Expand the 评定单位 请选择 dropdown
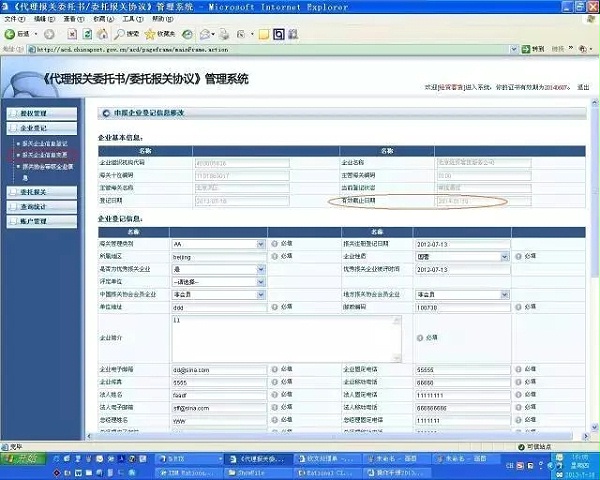Screen dimensions: 600x480 [260, 282]
